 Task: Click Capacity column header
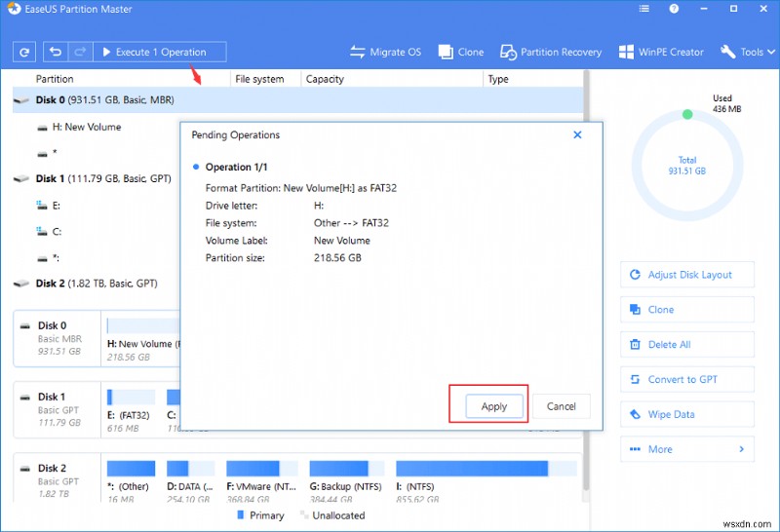[x=325, y=79]
